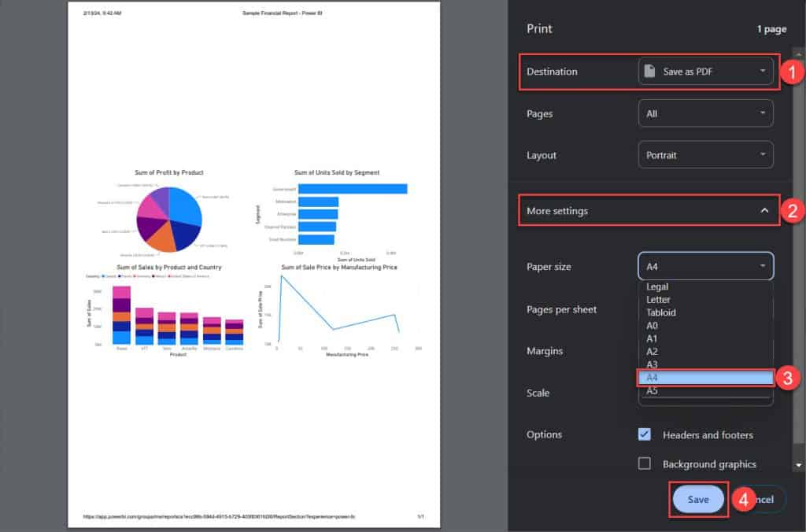Click the PDF file icon in Destination
The width and height of the screenshot is (806, 532).
click(x=649, y=71)
